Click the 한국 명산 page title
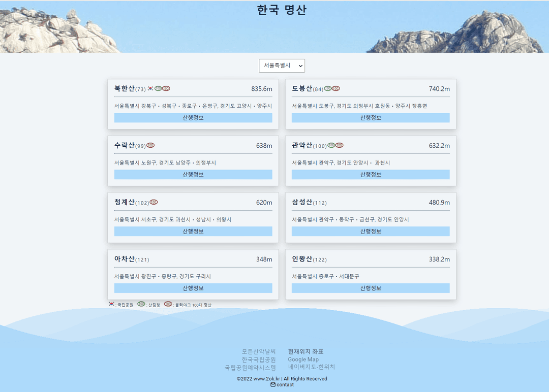Image resolution: width=549 pixels, height=392 pixels. click(x=282, y=10)
